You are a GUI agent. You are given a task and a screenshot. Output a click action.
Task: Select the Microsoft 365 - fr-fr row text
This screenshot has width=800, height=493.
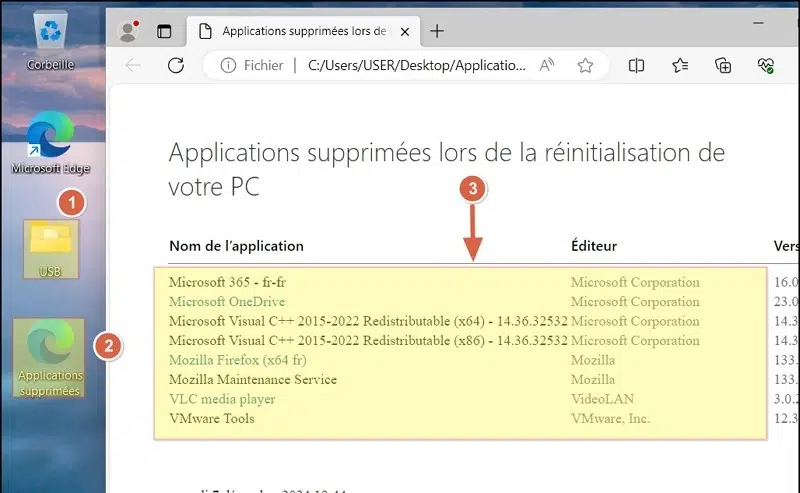coord(228,282)
